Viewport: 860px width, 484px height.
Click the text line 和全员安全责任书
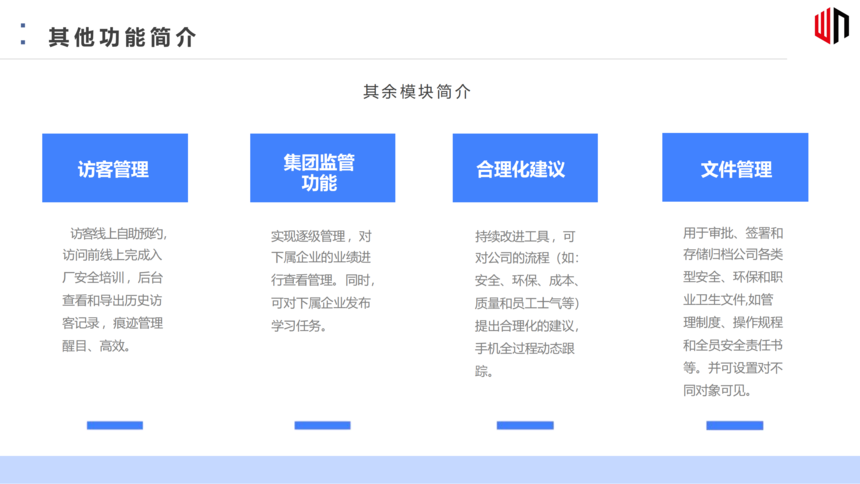click(733, 345)
